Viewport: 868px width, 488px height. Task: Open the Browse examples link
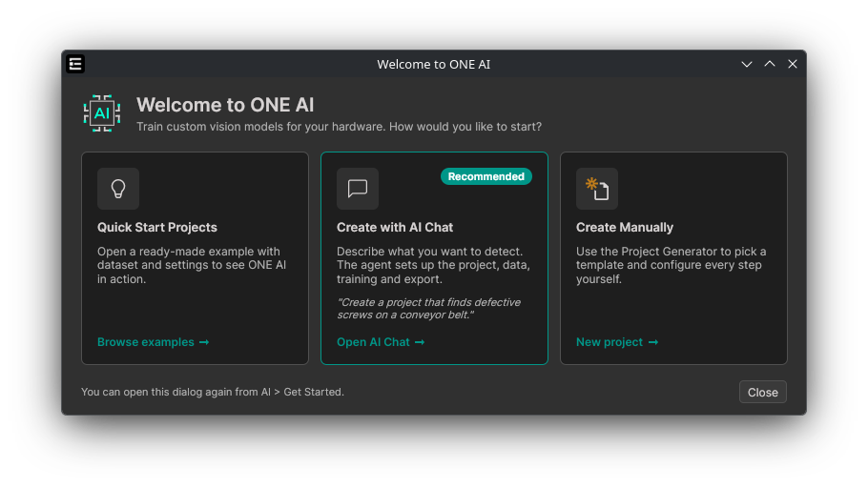154,342
